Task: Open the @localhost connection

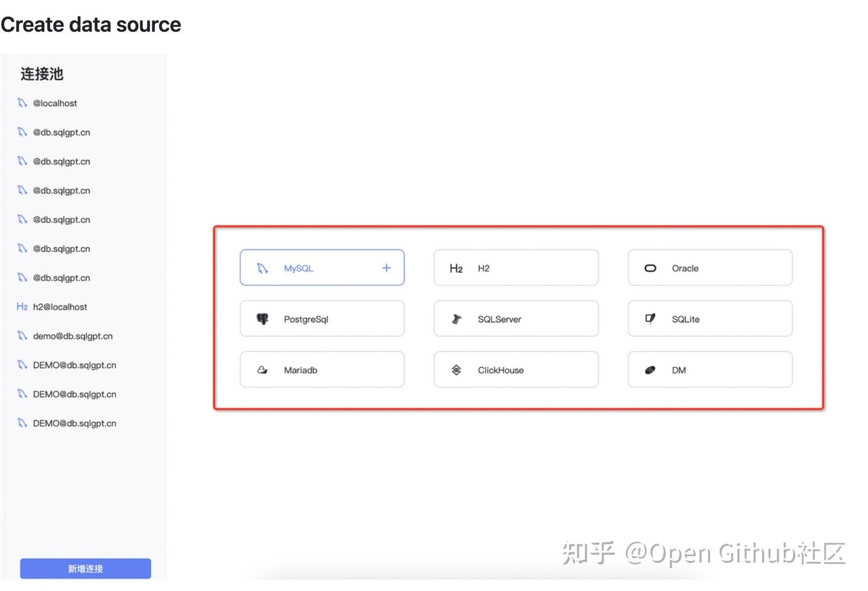Action: pos(55,103)
